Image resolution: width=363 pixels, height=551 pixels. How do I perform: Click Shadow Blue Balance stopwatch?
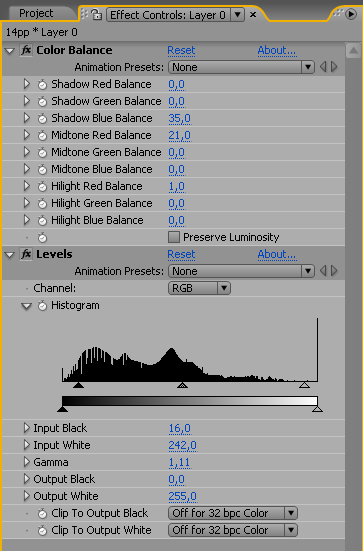point(42,119)
